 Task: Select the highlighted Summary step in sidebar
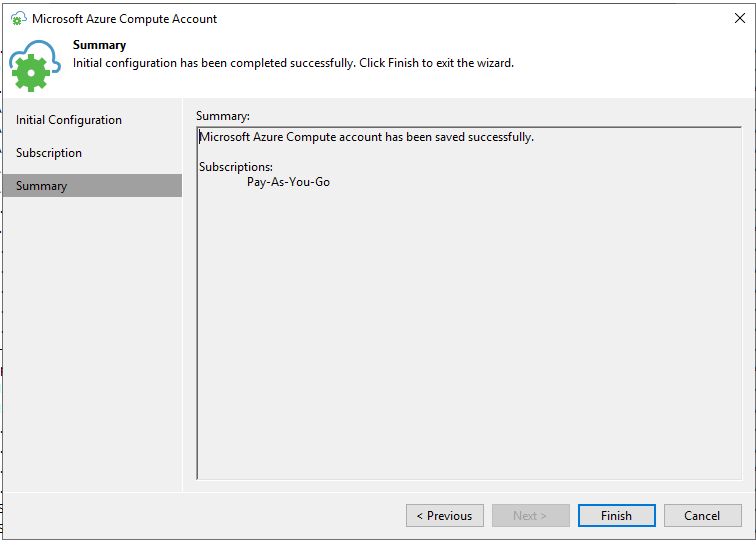[93, 186]
